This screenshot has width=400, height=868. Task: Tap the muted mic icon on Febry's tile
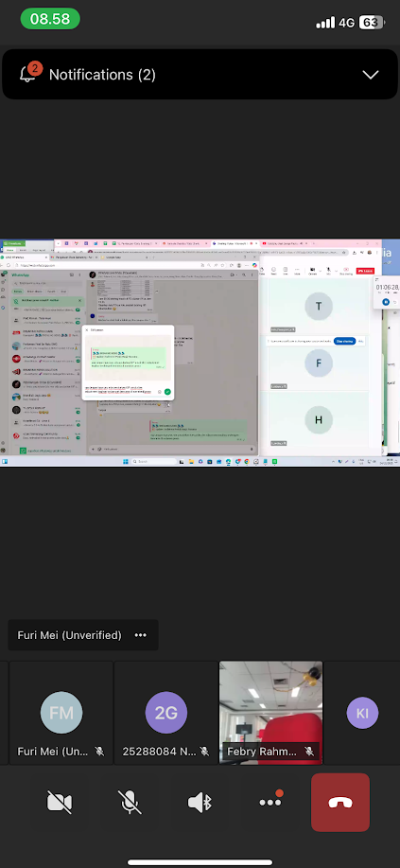(309, 752)
